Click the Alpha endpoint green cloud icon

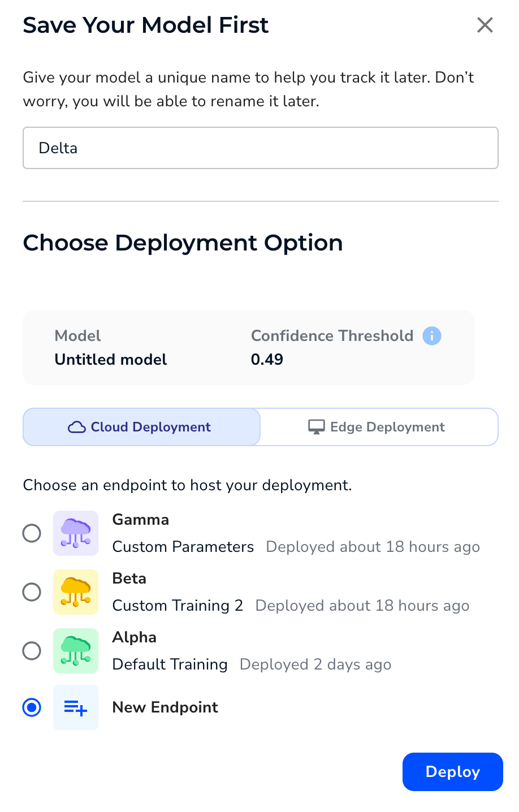click(75, 650)
